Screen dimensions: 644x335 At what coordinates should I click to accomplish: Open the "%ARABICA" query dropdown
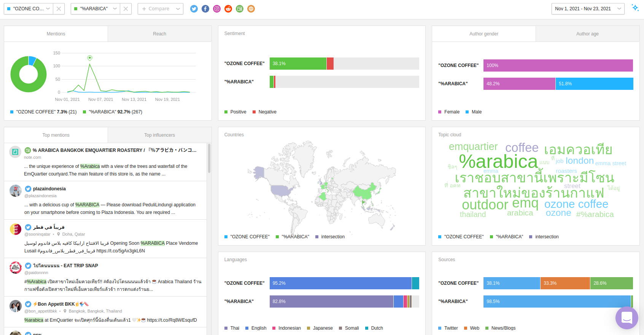pos(95,9)
